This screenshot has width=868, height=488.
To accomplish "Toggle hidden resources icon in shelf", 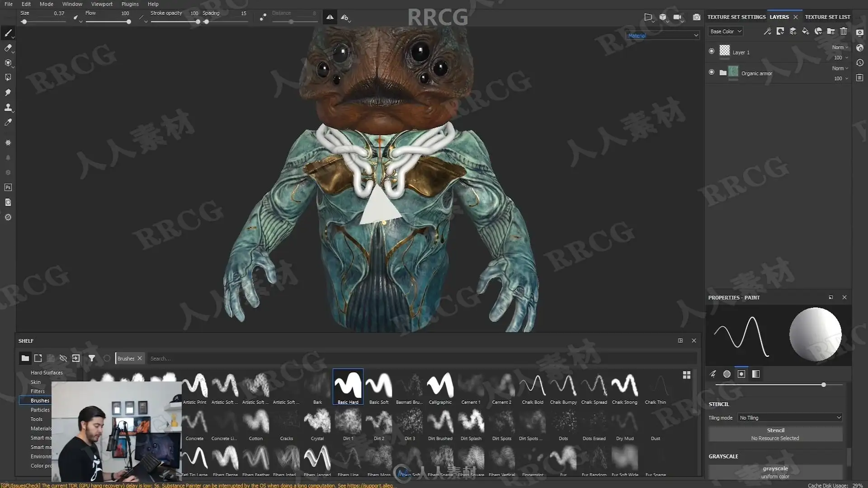I will point(63,358).
